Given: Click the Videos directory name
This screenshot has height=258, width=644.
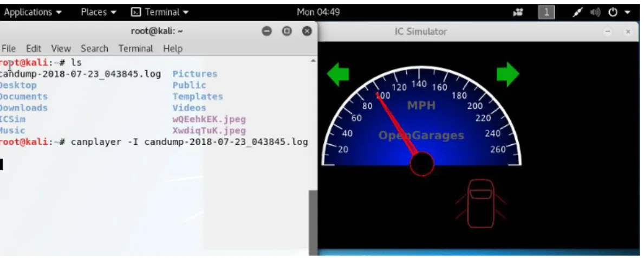Looking at the screenshot, I should [190, 108].
